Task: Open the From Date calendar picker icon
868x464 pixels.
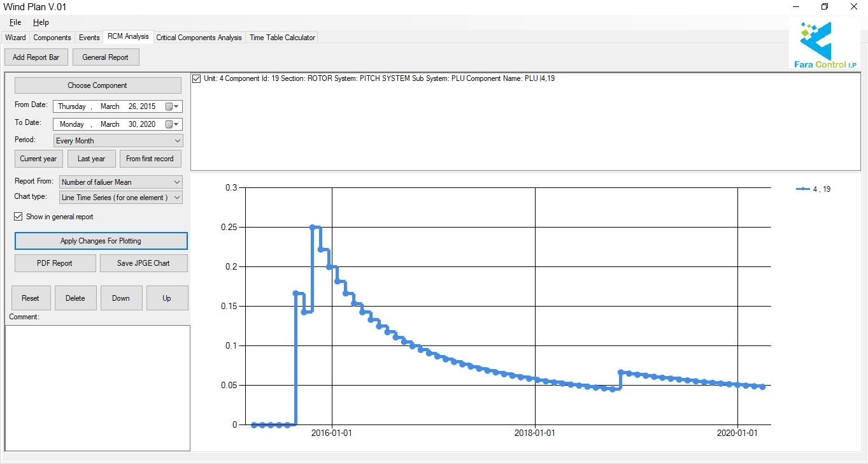Action: pos(169,106)
